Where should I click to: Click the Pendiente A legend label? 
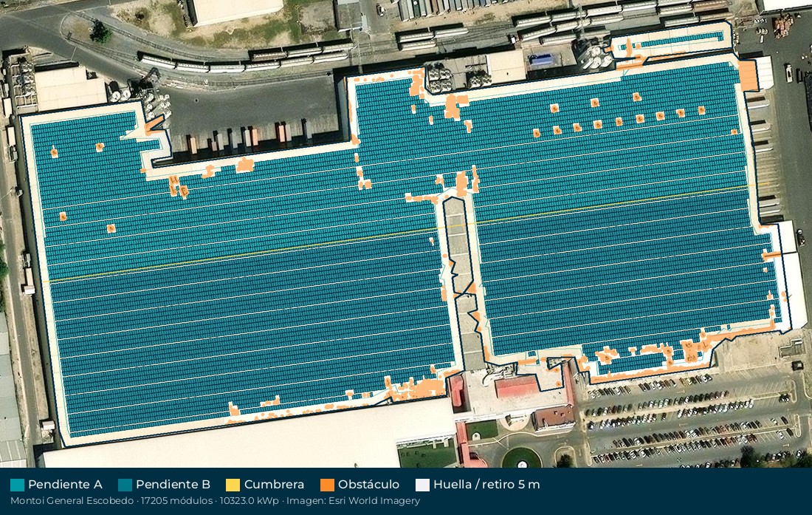tap(65, 485)
